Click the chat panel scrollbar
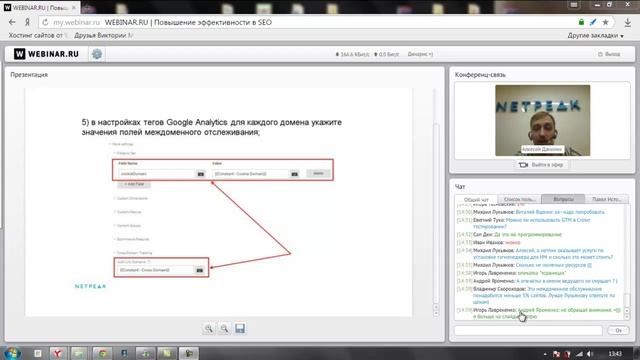Image resolution: width=640 pixels, height=360 pixels. click(x=627, y=261)
